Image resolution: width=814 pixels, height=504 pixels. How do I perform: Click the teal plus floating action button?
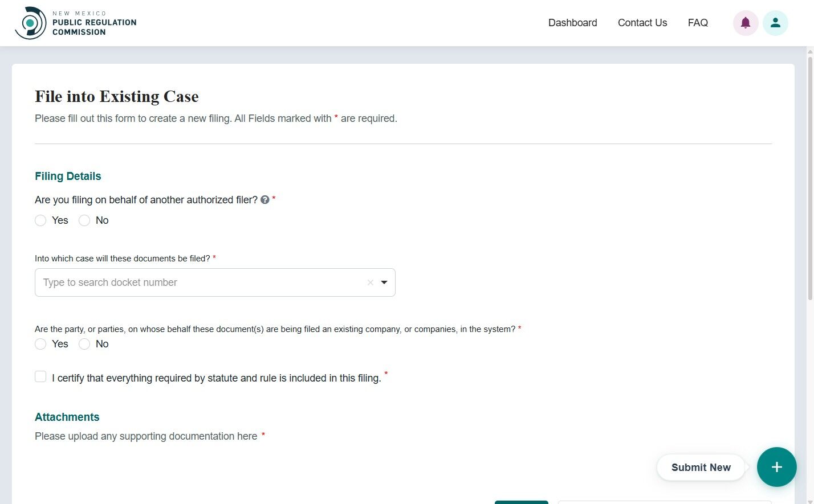pyautogui.click(x=776, y=467)
